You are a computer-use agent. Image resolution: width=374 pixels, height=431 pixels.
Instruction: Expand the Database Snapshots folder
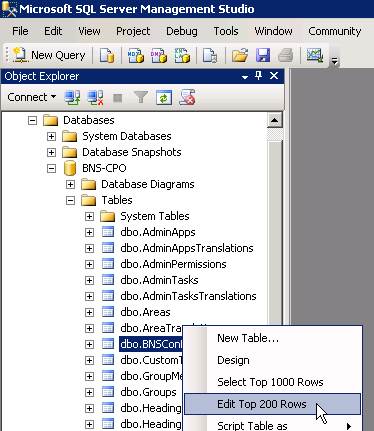coord(51,152)
